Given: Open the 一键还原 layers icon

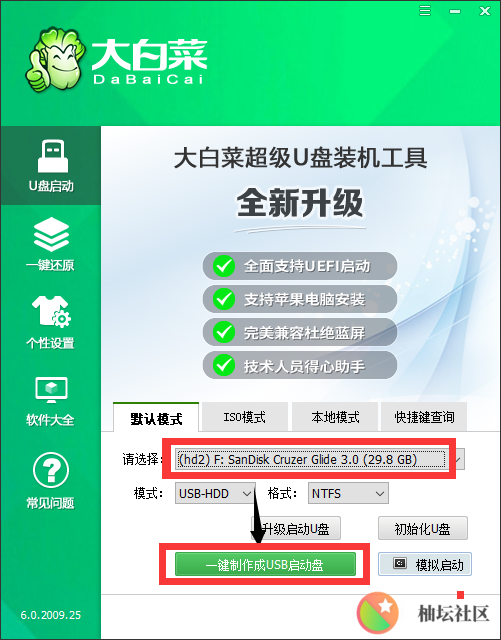Looking at the screenshot, I should coord(51,235).
